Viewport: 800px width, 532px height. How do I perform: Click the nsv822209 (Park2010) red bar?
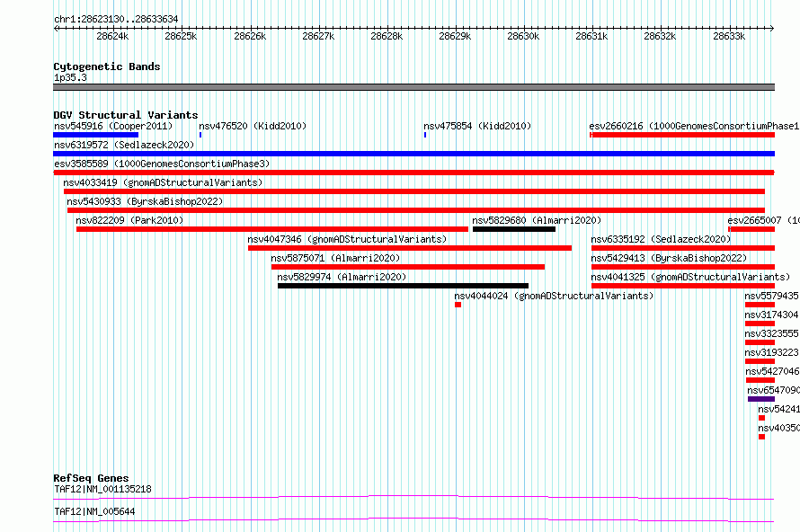[x=272, y=229]
